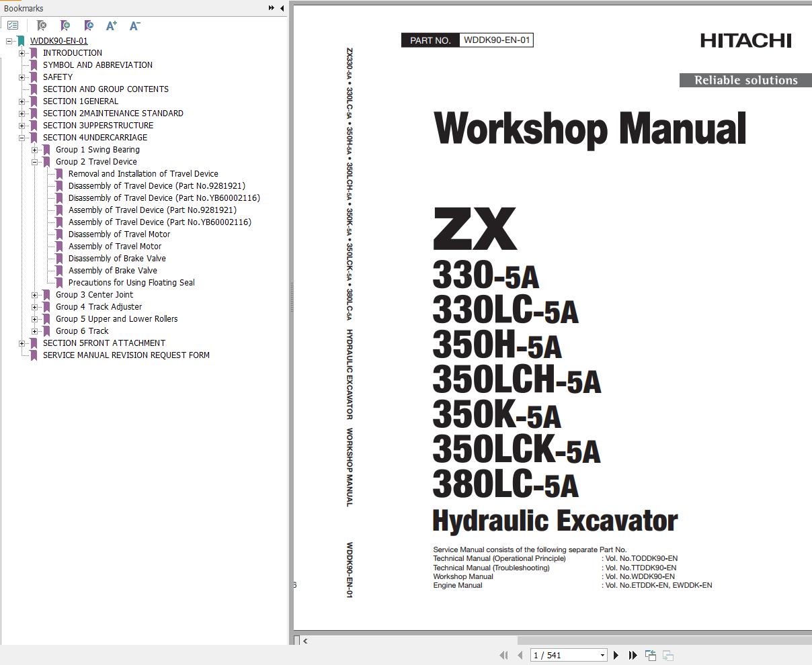
Task: Open Precautions for Using Floating Seal
Action: click(132, 283)
